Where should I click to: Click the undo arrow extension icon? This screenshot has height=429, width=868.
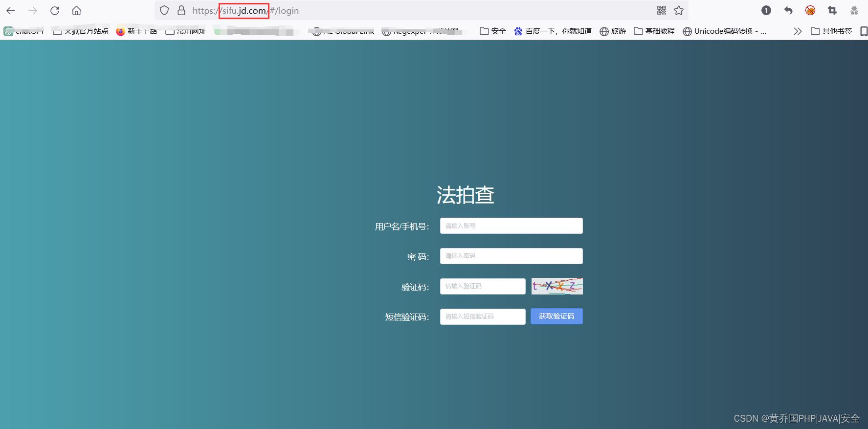point(788,10)
